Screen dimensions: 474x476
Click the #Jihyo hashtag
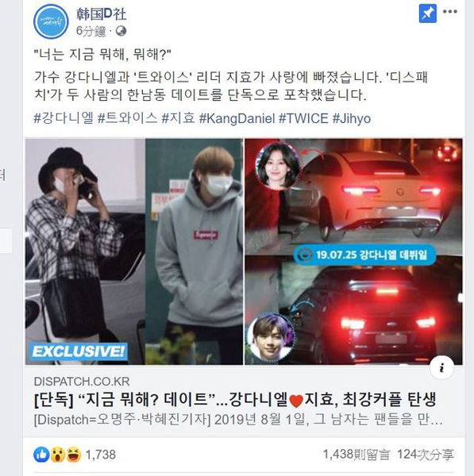pos(352,118)
